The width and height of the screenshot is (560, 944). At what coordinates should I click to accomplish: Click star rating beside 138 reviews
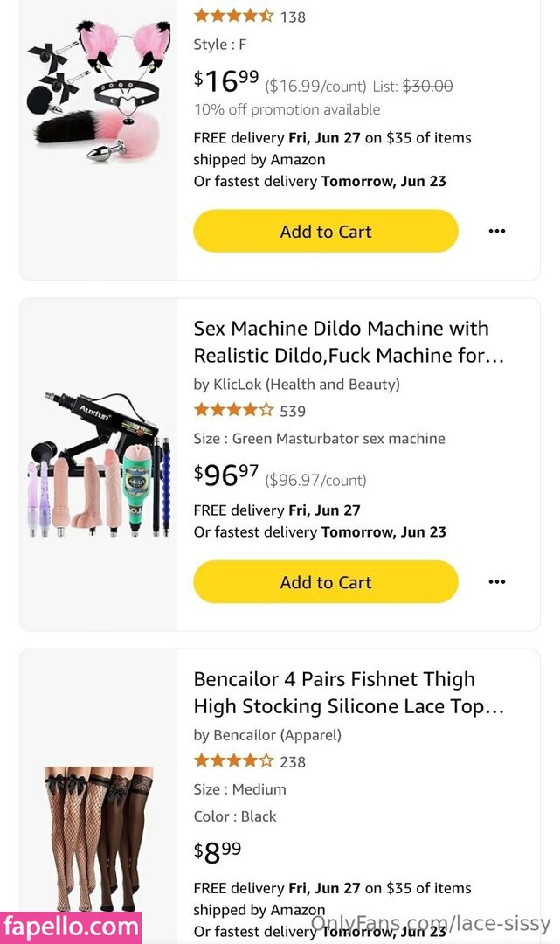(x=233, y=16)
